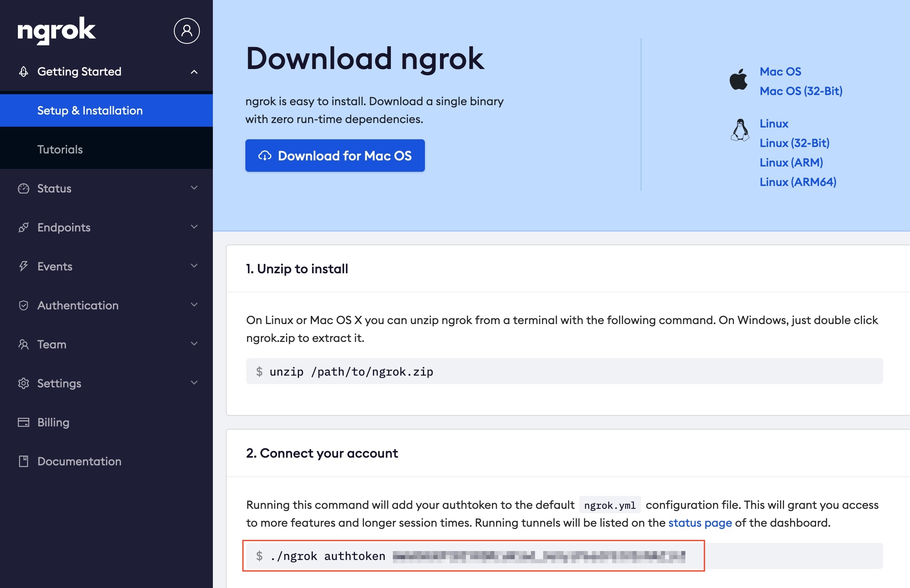Expand the Team section chevron

[194, 344]
